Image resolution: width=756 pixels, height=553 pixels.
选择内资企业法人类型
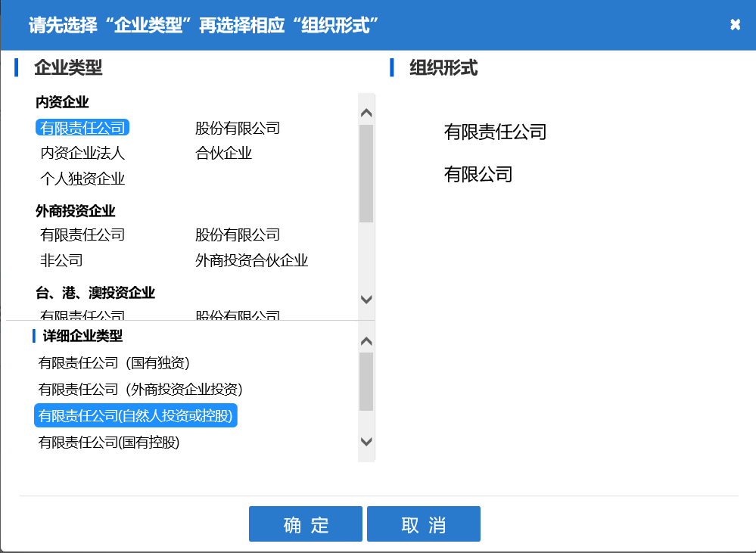coord(83,153)
